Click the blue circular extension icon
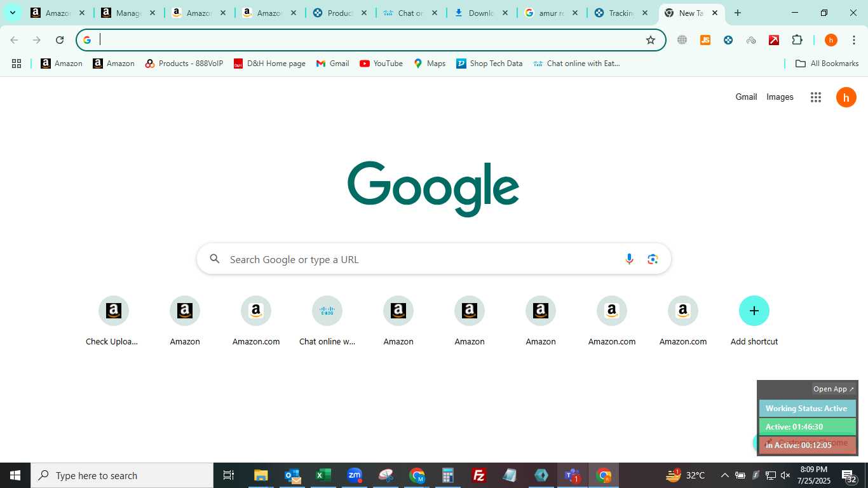 click(x=728, y=40)
